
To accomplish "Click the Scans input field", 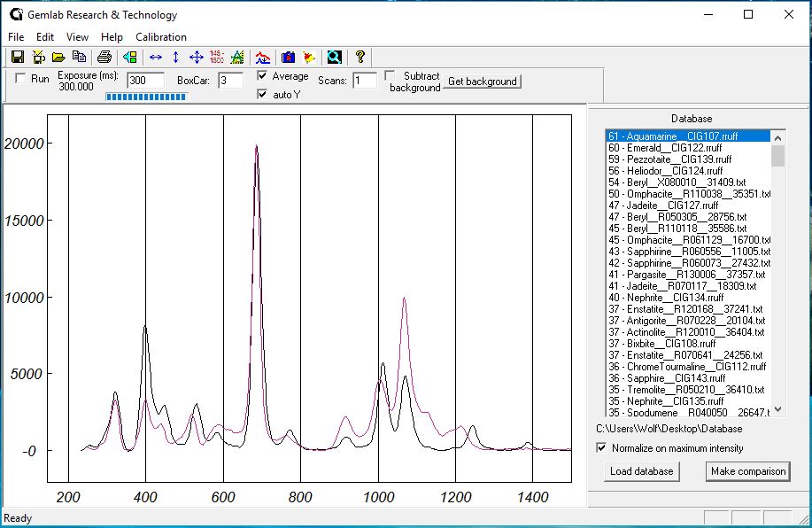I will (x=365, y=81).
